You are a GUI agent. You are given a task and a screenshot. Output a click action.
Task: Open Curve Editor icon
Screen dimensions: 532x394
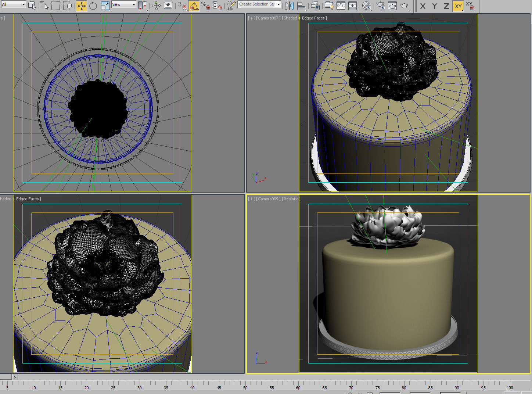(341, 6)
